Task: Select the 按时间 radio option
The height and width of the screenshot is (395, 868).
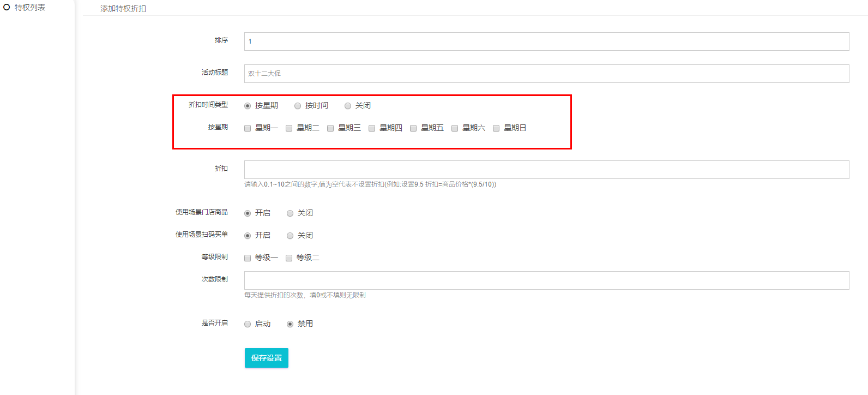Action: (x=298, y=106)
